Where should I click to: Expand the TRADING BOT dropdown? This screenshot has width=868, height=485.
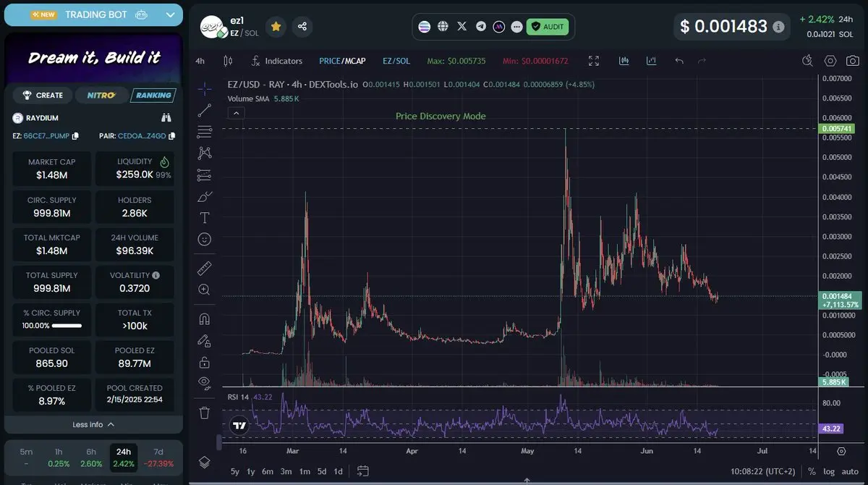[170, 14]
